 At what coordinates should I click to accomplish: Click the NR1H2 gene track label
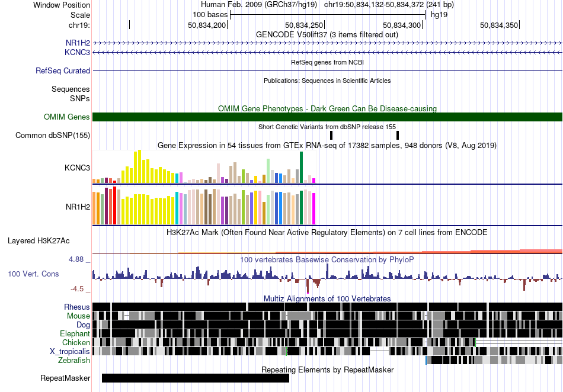click(x=78, y=43)
